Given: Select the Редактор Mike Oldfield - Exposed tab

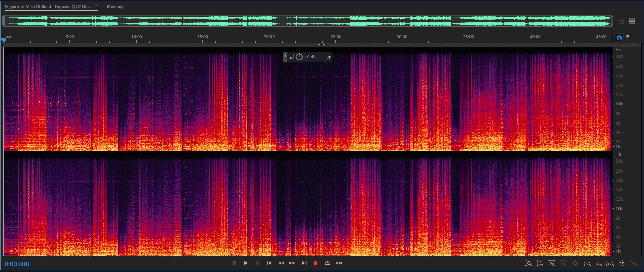Looking at the screenshot, I should (x=47, y=7).
